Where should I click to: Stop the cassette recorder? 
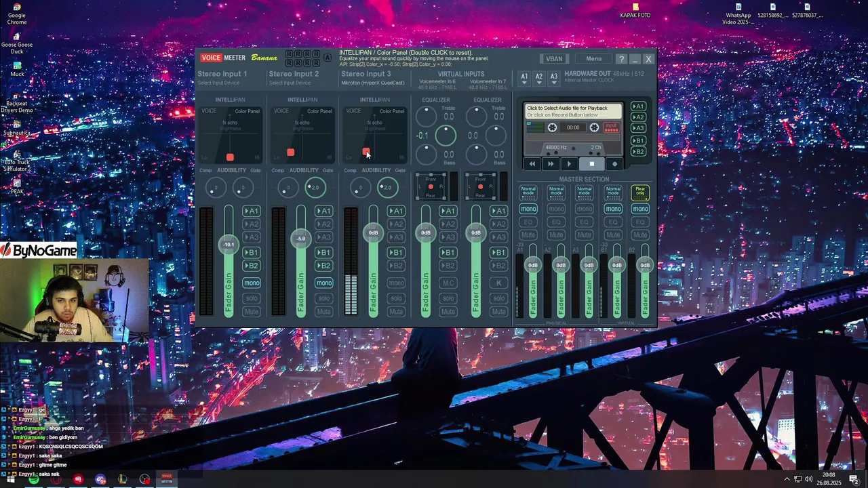click(x=591, y=163)
